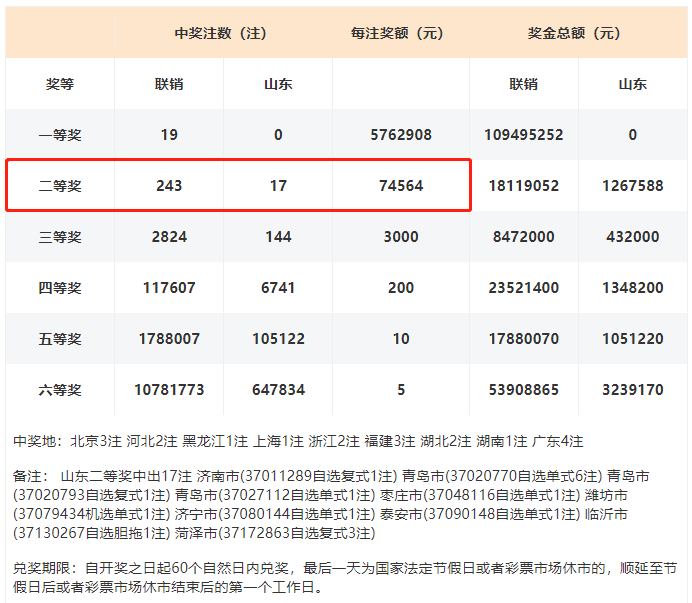Screen dimensions: 692x603
Task: Select the 四等奖 row label
Action: tap(60, 288)
